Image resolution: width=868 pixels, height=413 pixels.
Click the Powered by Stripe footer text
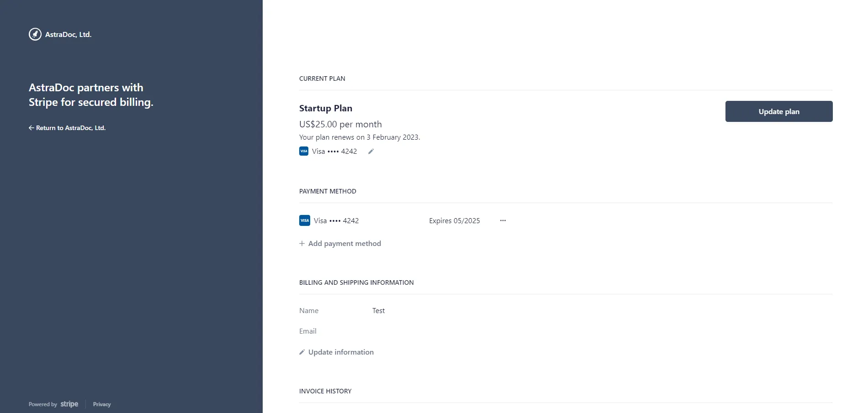click(42, 404)
